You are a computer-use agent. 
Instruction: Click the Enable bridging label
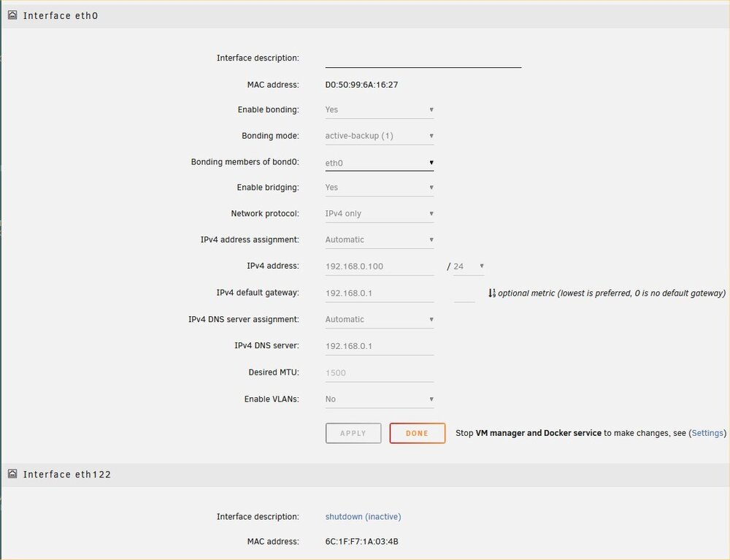coord(268,188)
